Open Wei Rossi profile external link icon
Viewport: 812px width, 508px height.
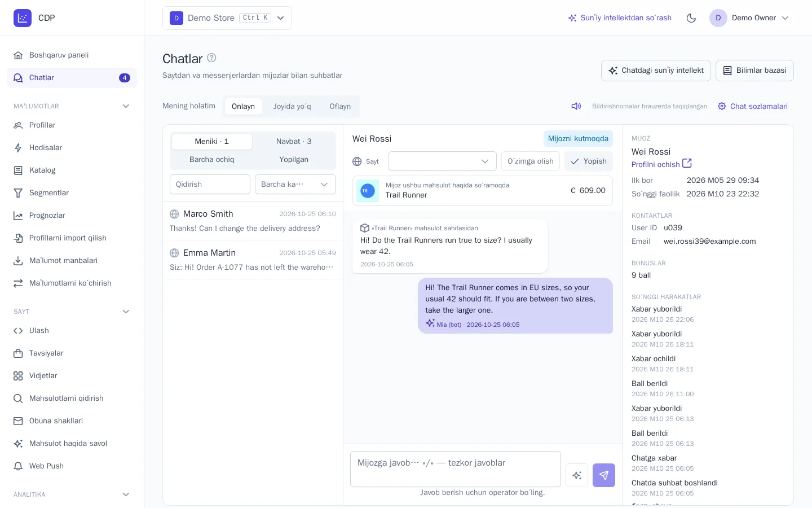(687, 163)
